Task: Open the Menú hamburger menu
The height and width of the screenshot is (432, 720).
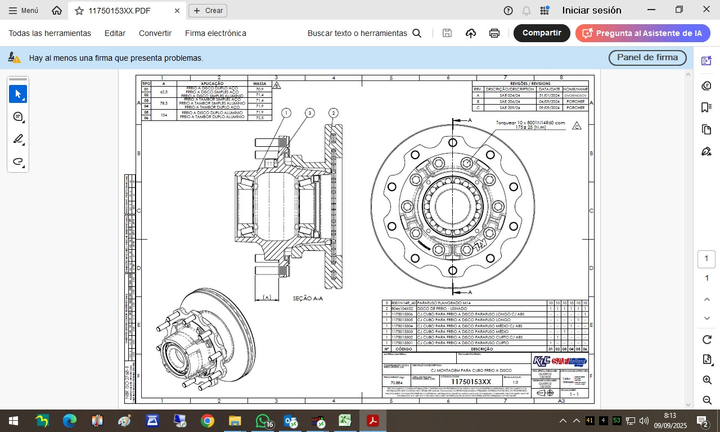Action: click(x=22, y=9)
